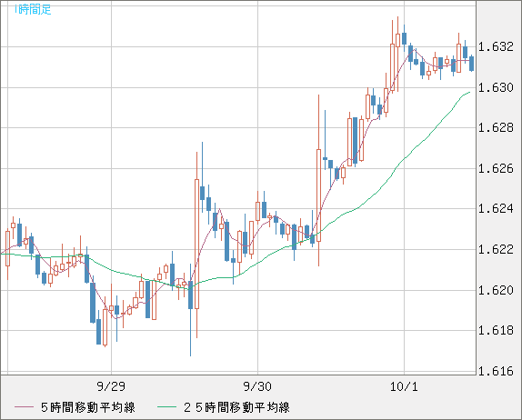Click the green 25-hour average legend line

pyautogui.click(x=166, y=407)
